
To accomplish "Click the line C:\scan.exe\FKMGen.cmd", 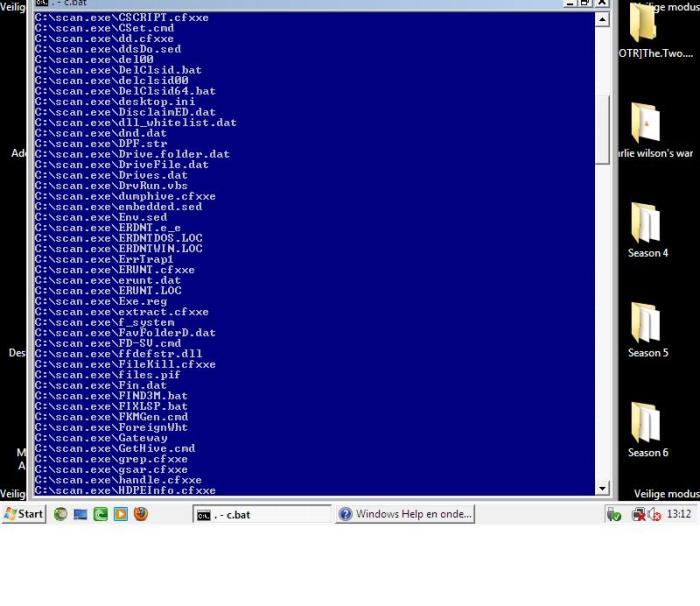I will (x=111, y=417).
